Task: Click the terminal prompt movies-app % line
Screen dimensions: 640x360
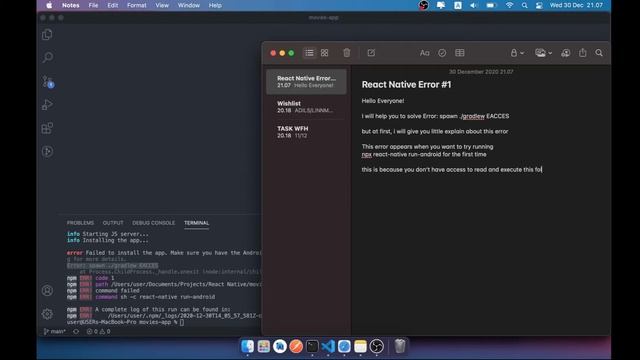Action: coord(125,322)
